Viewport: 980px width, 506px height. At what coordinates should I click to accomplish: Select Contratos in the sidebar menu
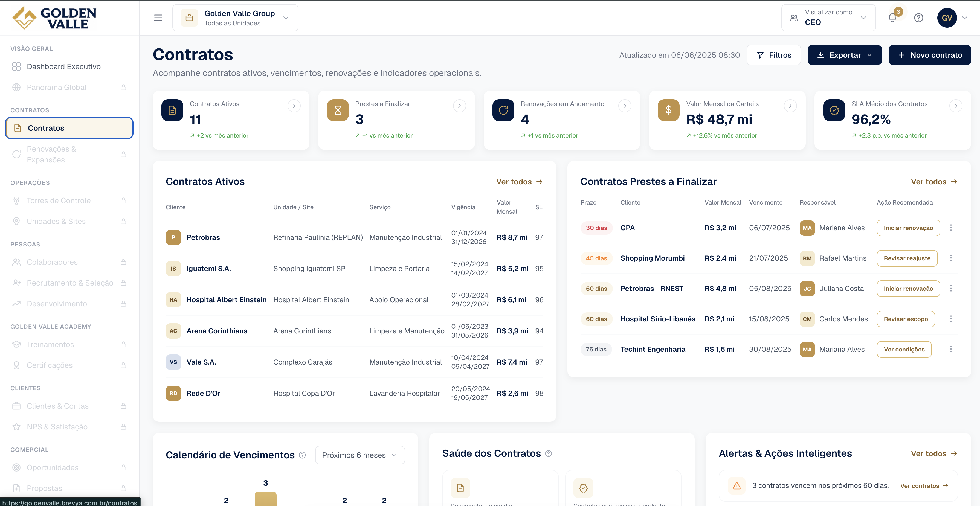click(69, 128)
